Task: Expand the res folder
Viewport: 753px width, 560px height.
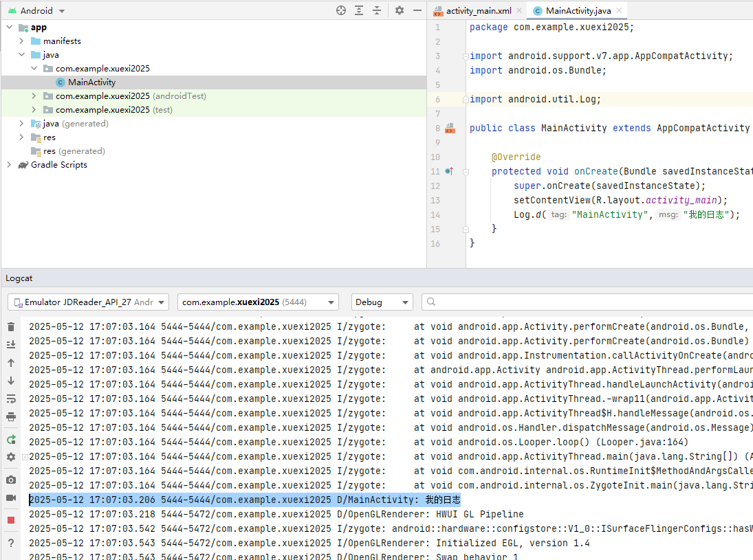Action: coord(21,137)
